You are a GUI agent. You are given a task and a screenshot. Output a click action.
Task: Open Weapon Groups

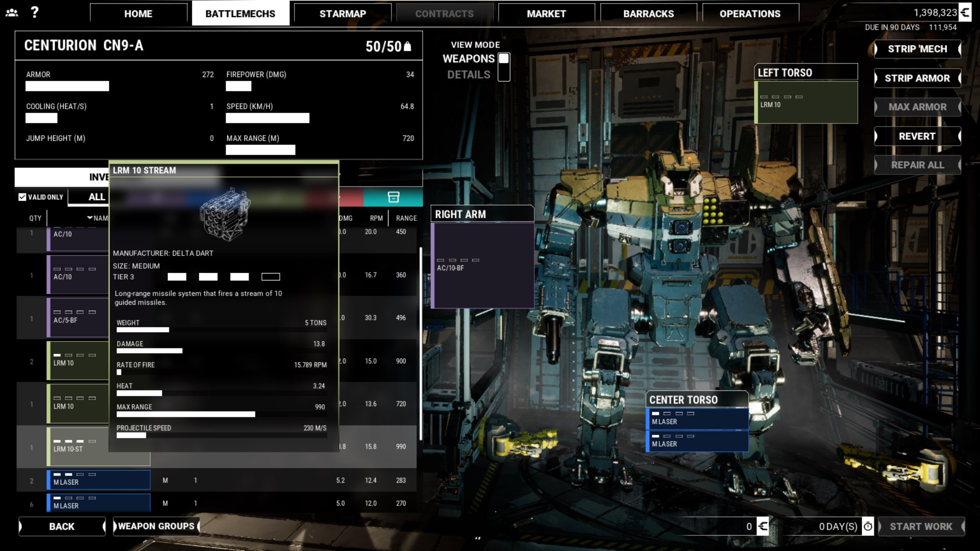click(156, 526)
